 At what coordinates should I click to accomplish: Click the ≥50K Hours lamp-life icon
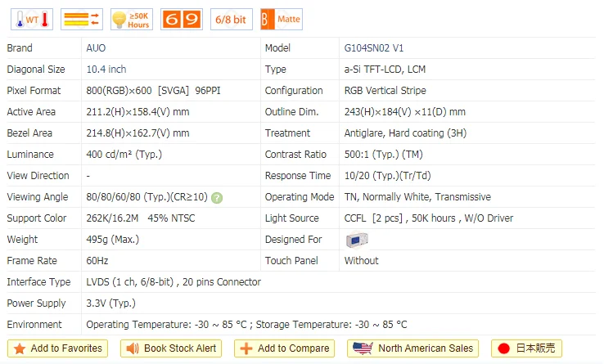(132, 20)
